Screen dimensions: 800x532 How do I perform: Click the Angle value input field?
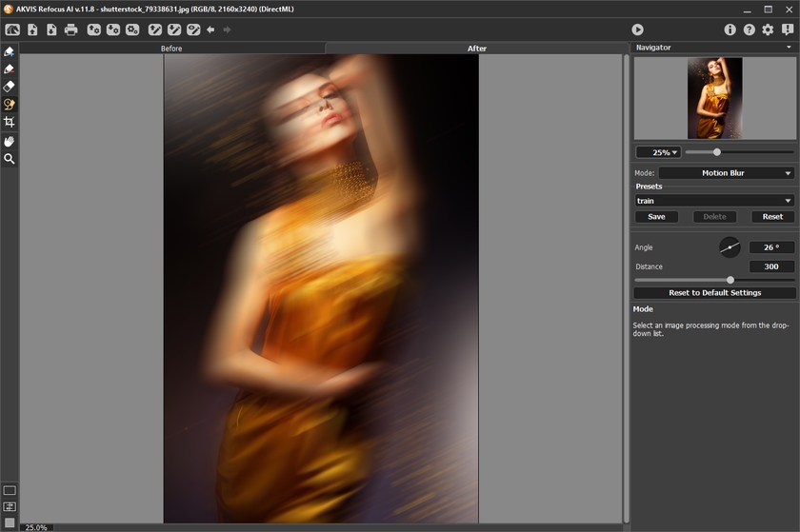pyautogui.click(x=770, y=247)
